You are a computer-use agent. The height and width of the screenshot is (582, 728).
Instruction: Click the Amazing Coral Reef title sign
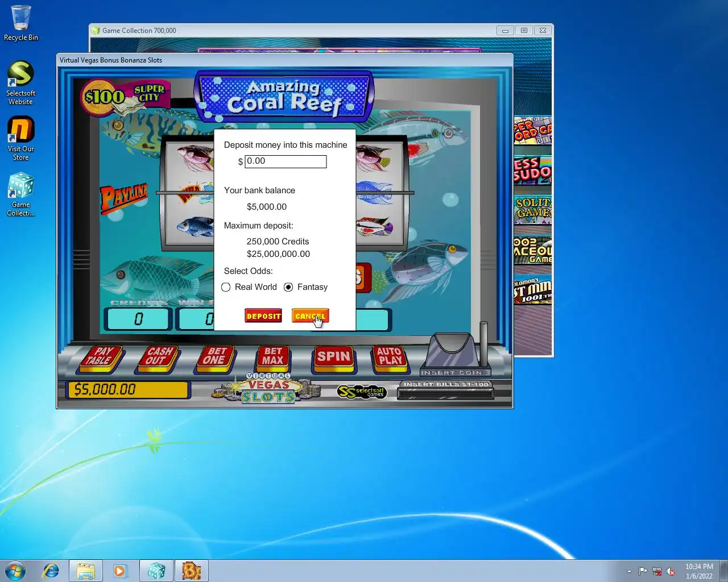point(284,95)
